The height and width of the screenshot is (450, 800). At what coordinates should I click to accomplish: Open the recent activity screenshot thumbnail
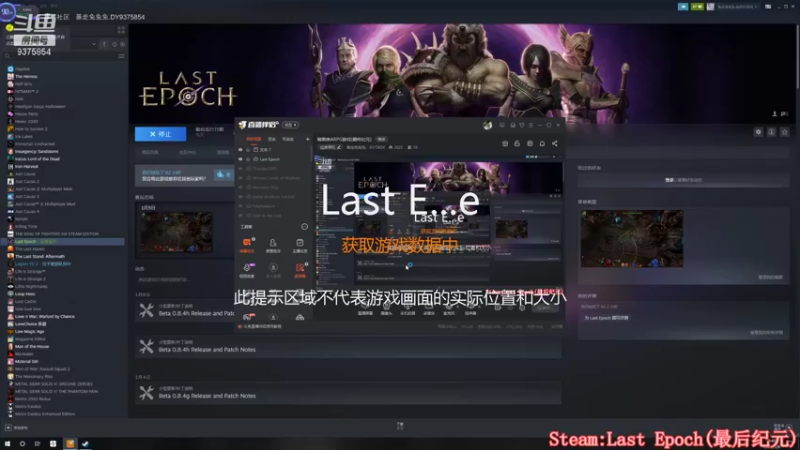(177, 232)
